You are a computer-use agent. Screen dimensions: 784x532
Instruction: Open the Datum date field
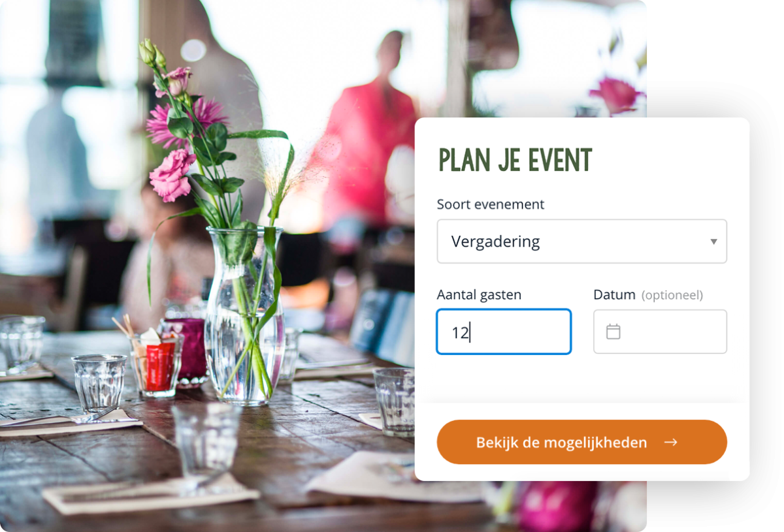(660, 332)
